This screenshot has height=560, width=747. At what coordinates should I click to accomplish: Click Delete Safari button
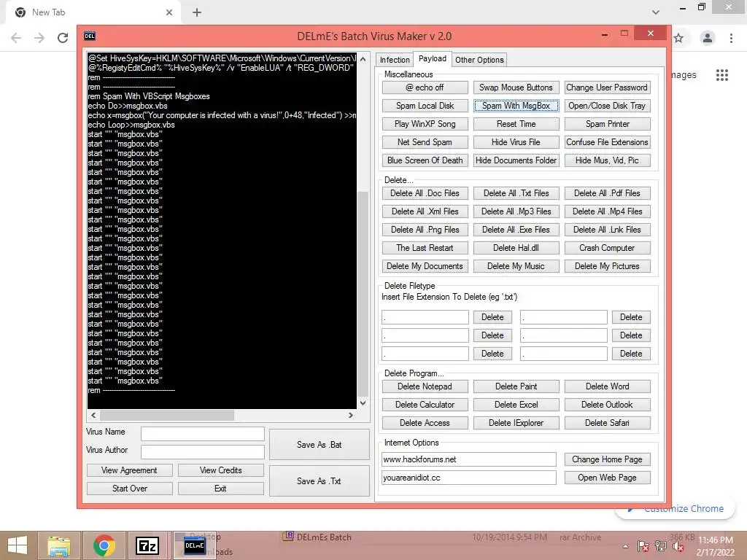click(607, 423)
